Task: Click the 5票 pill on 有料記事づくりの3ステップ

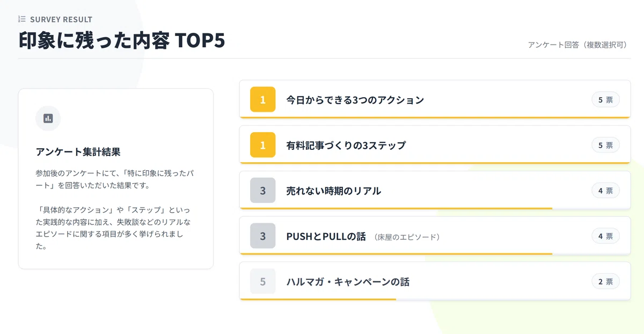Action: pos(606,145)
